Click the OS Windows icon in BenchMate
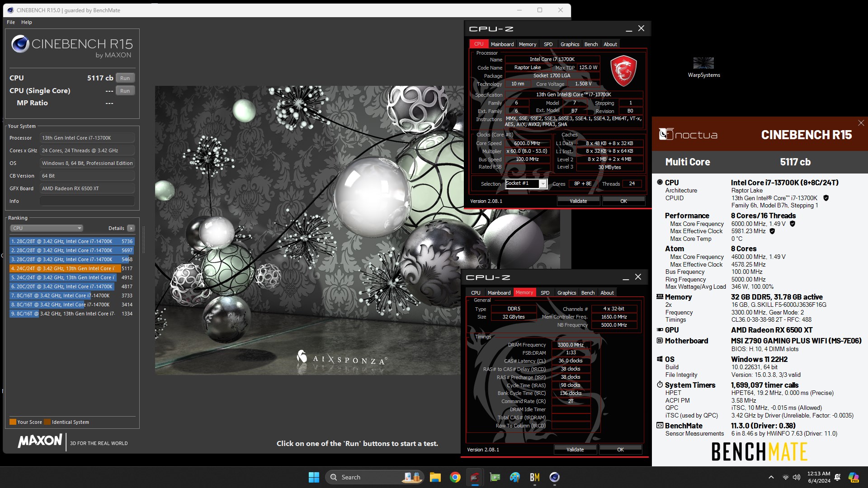Screen dimensions: 868x488 (660, 359)
